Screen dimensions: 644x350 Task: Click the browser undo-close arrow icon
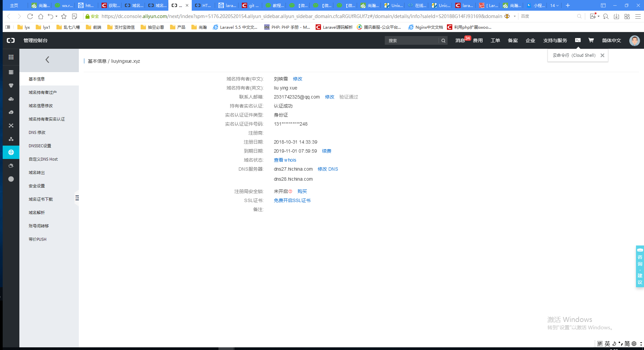(50, 16)
